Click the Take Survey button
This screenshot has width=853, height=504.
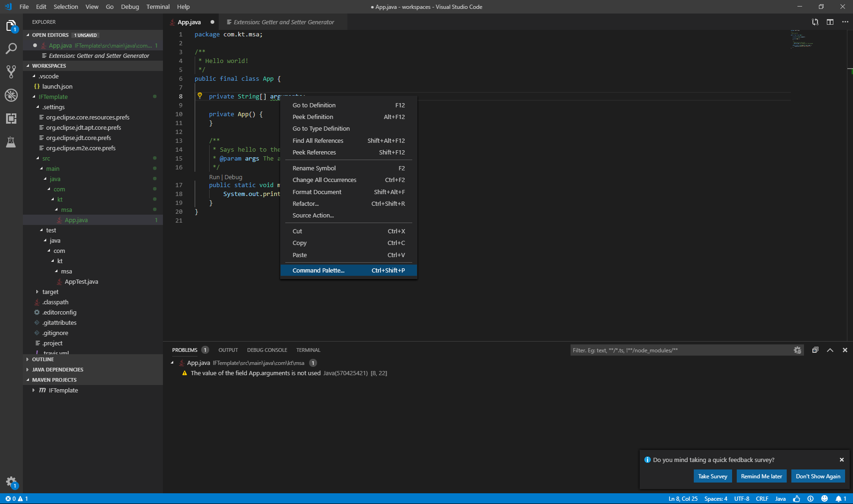click(x=712, y=476)
